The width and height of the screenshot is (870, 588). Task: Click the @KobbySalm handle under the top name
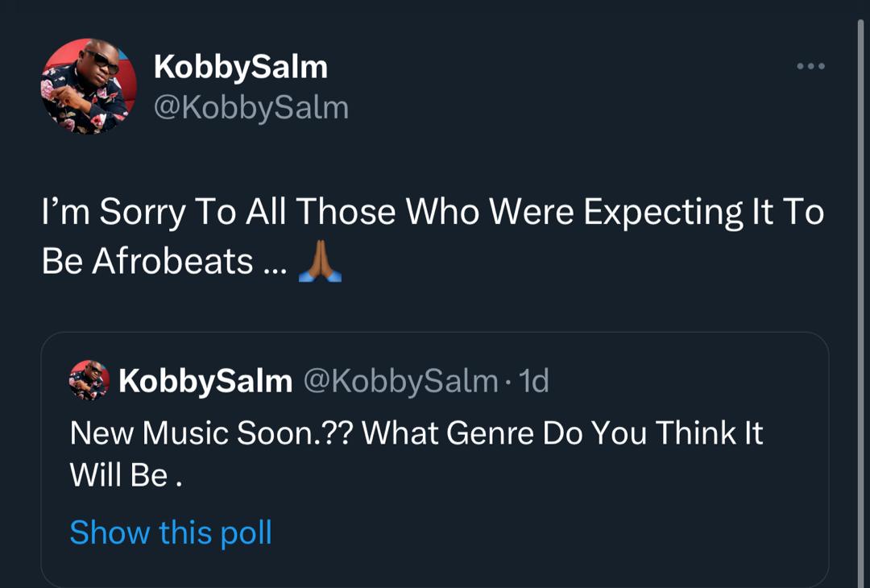pos(251,107)
